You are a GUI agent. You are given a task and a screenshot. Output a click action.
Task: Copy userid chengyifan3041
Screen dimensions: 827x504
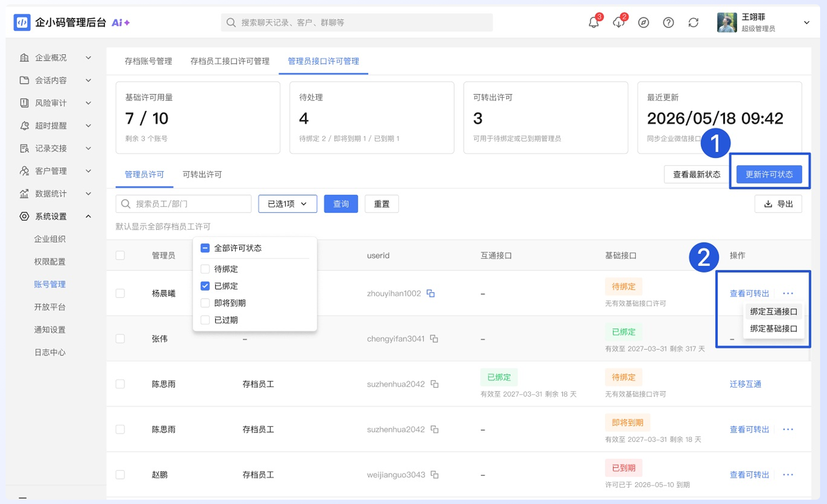434,339
